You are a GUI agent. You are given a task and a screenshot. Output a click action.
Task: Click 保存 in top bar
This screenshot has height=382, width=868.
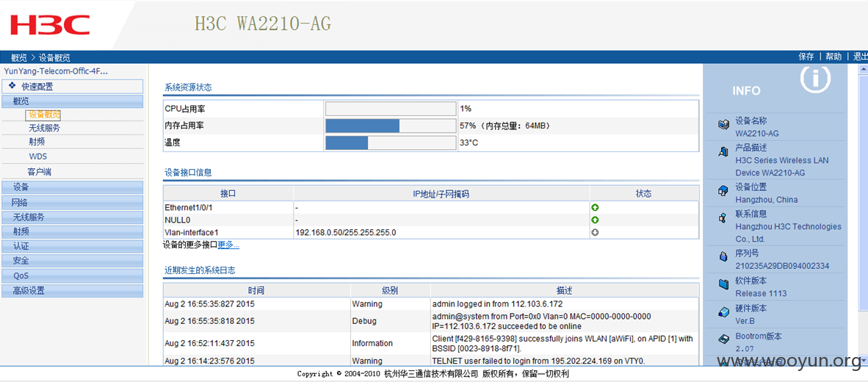[x=806, y=57]
